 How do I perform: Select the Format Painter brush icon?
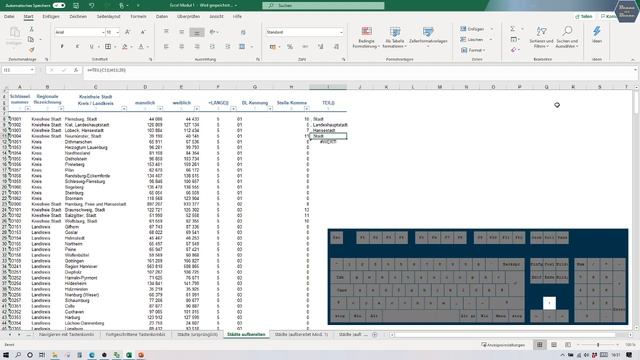pos(31,49)
